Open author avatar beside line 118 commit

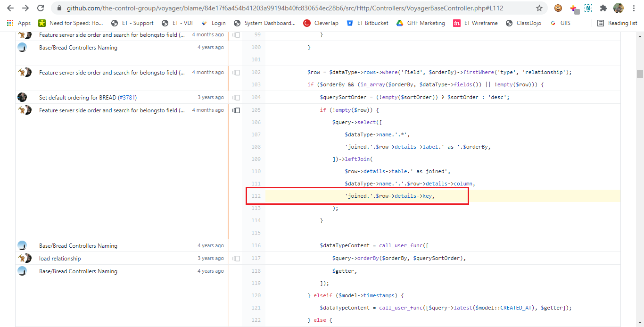pyautogui.click(x=22, y=271)
